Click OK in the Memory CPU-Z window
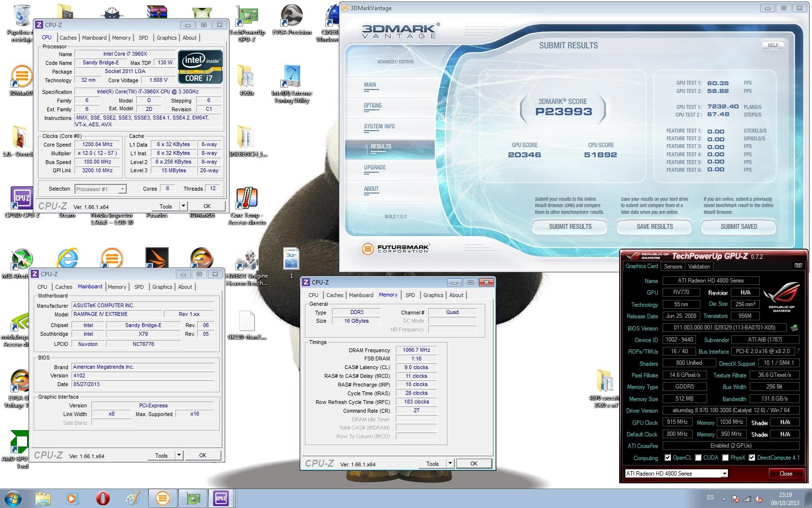 pos(474,463)
